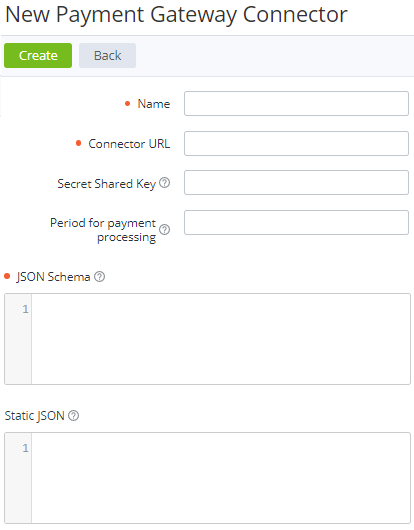Click the New Payment Gateway Connector heading
The image size is (414, 530).
tap(176, 15)
